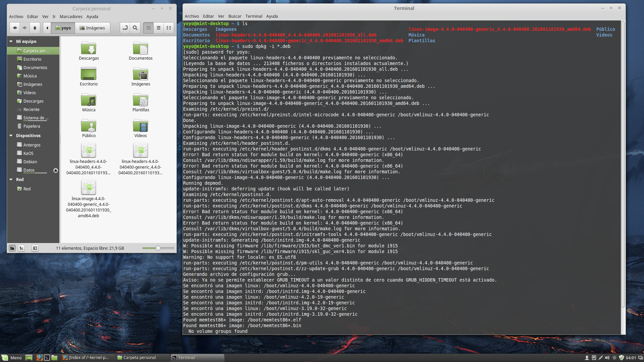Image resolution: width=644 pixels, height=362 pixels.
Task: Select the Público folder icon
Action: [89, 126]
